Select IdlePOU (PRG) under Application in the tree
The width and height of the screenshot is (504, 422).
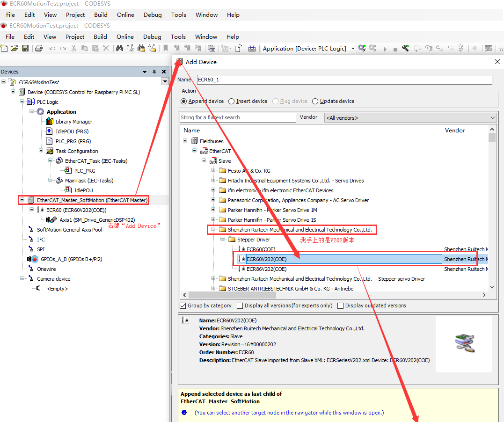72,131
